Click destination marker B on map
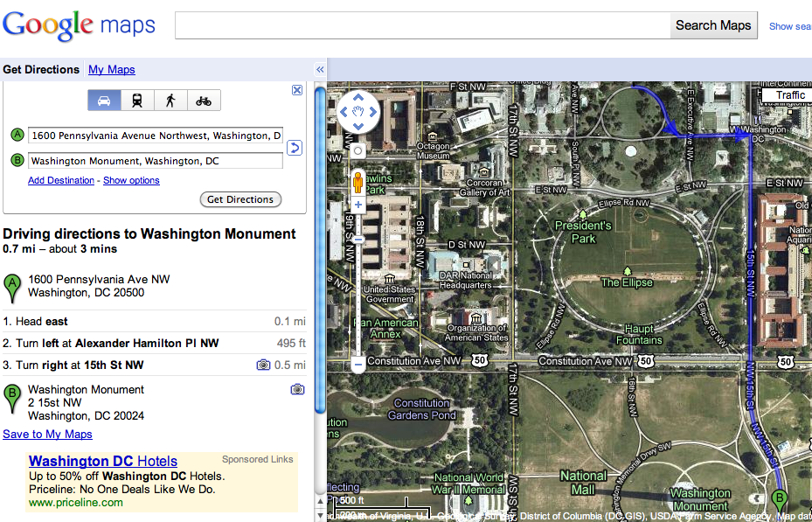Viewport: 812px width, 522px height. [779, 502]
